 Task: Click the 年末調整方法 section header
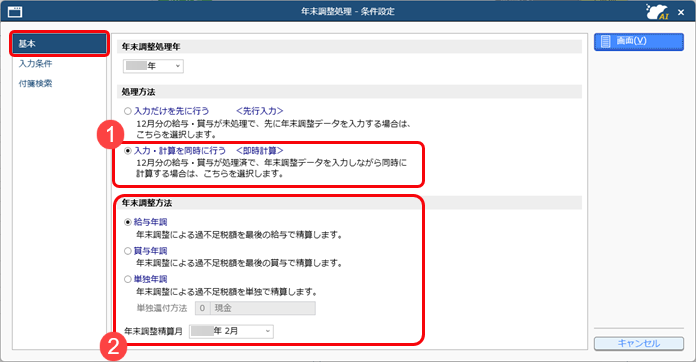(x=349, y=203)
